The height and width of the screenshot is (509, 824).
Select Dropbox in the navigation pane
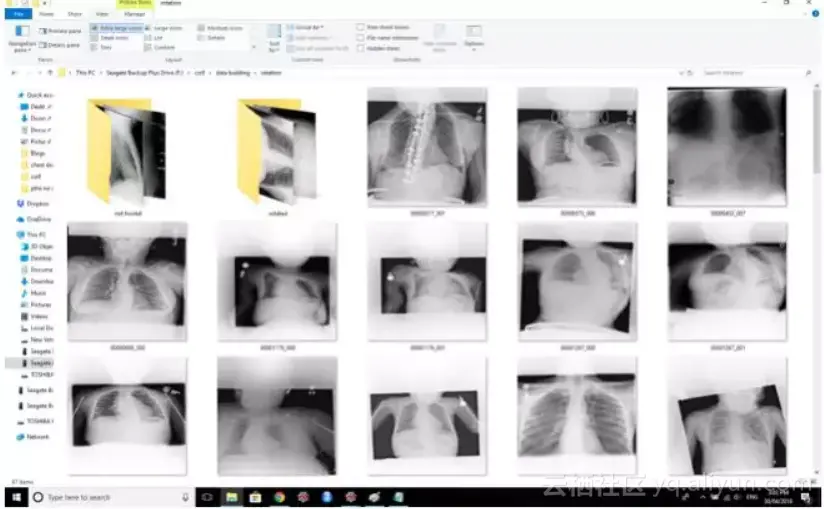33,204
